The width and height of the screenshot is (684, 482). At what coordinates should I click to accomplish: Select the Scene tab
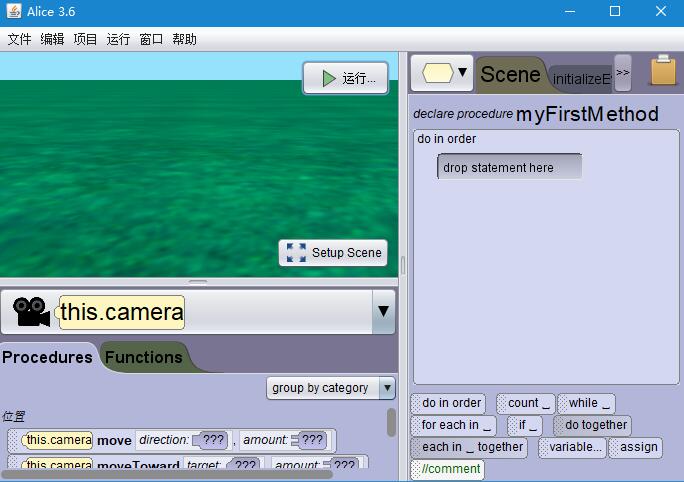[x=510, y=74]
